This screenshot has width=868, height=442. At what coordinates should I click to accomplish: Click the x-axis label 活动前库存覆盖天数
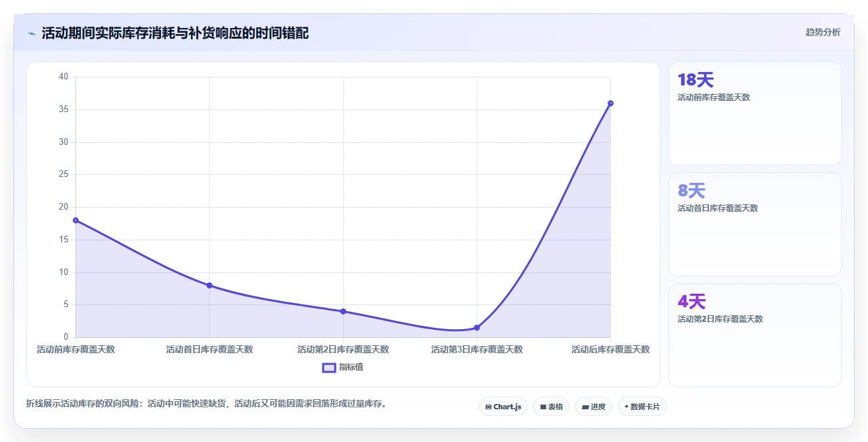75,349
